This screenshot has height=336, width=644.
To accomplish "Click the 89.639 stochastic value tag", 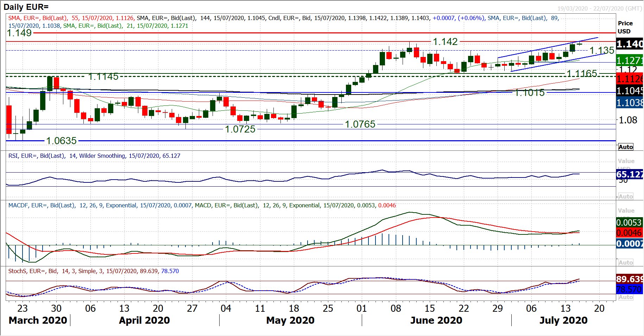I will [629, 279].
